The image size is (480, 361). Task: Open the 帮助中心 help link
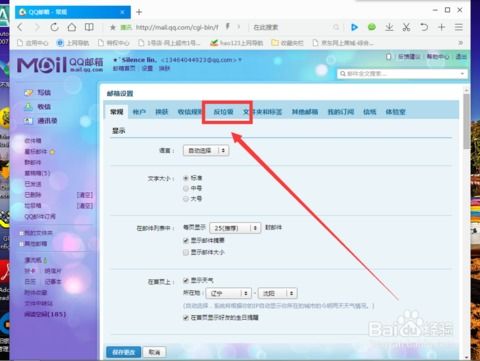[x=438, y=57]
